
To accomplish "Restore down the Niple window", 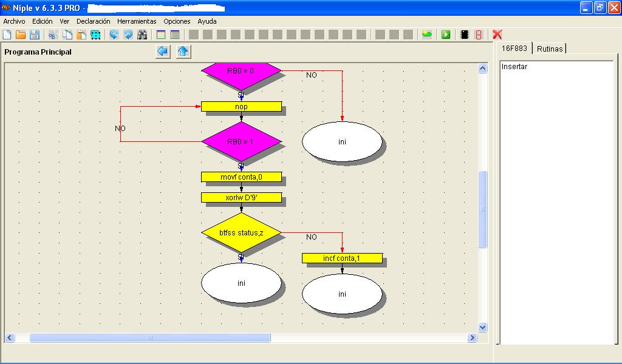I will pos(600,7).
